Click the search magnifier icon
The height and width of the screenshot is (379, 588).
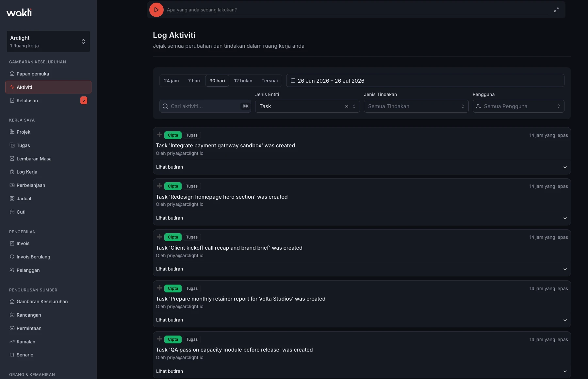[x=165, y=106]
